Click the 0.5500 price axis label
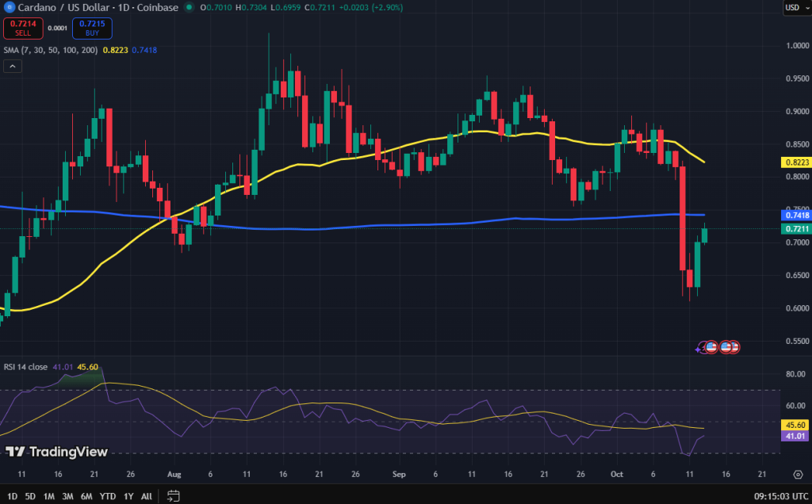 [x=797, y=341]
